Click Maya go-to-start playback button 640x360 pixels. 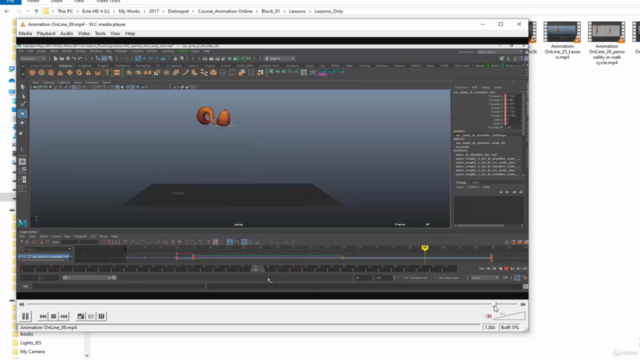coord(482,269)
